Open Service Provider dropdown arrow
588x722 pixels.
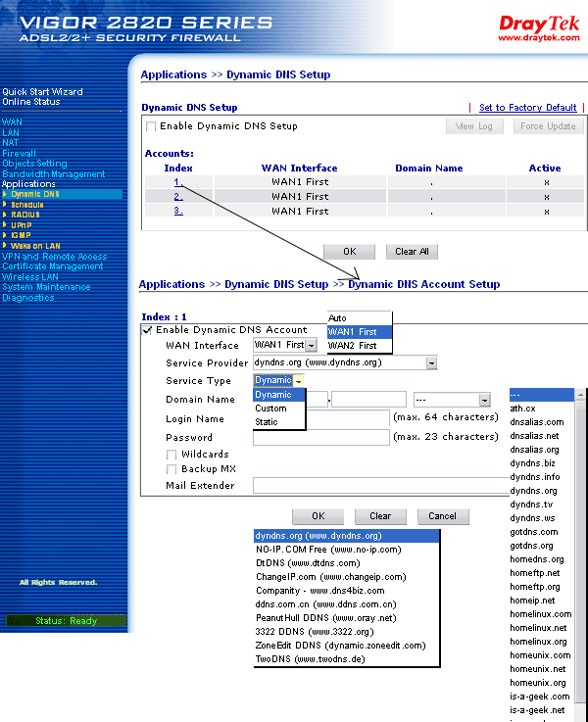pyautogui.click(x=431, y=362)
